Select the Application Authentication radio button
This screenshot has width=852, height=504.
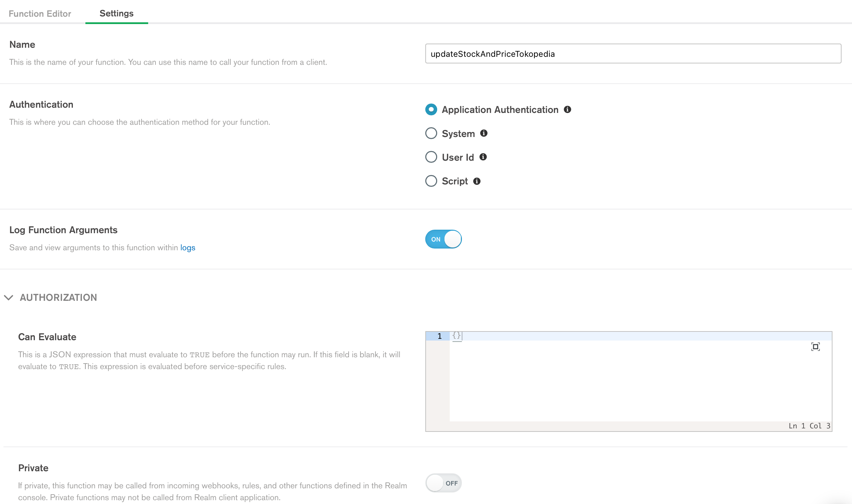[431, 109]
